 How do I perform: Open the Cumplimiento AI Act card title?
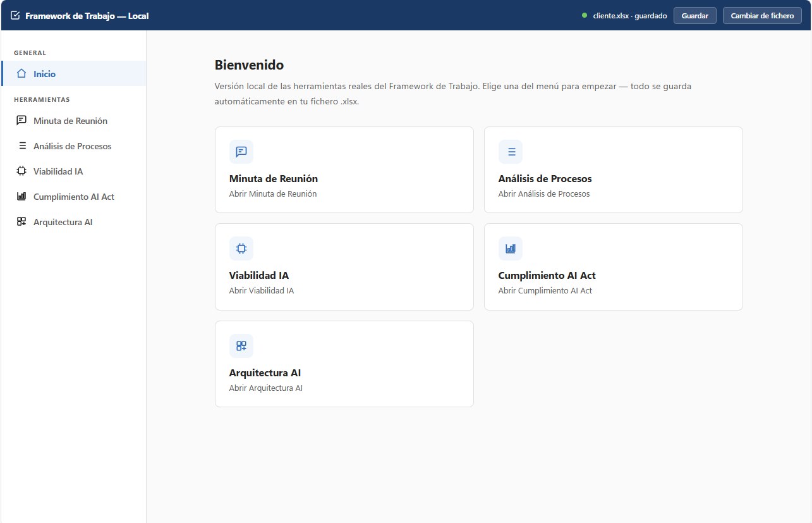coord(547,276)
